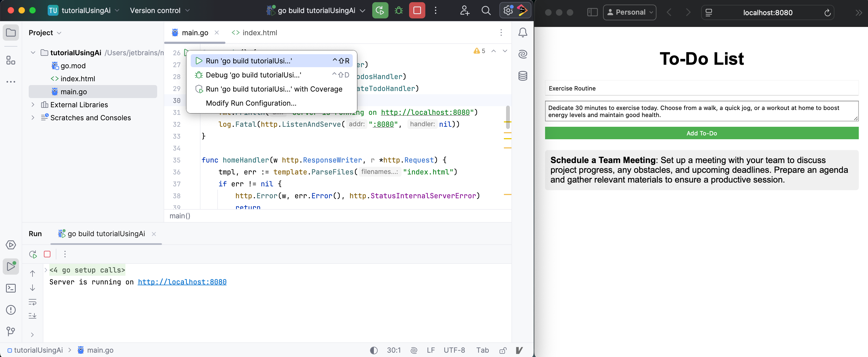
Task: Open the Notifications bell panel
Action: pos(522,33)
